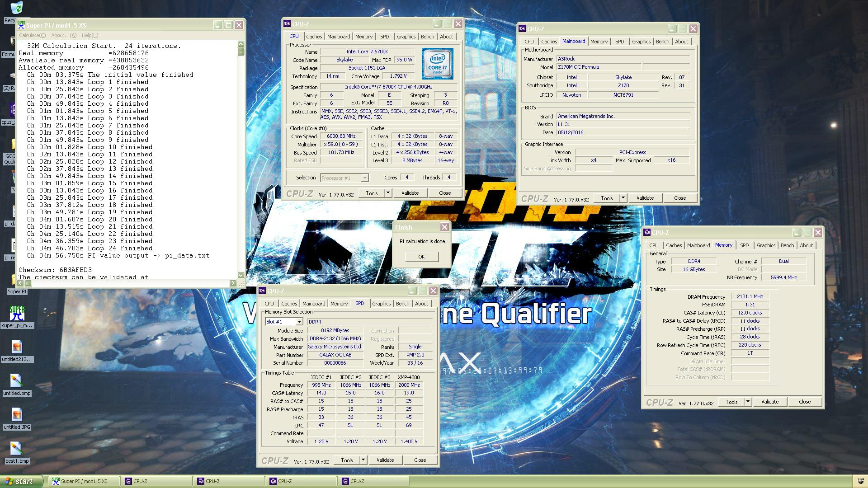Click the CPU-Z title icon in Memory window

click(646, 233)
